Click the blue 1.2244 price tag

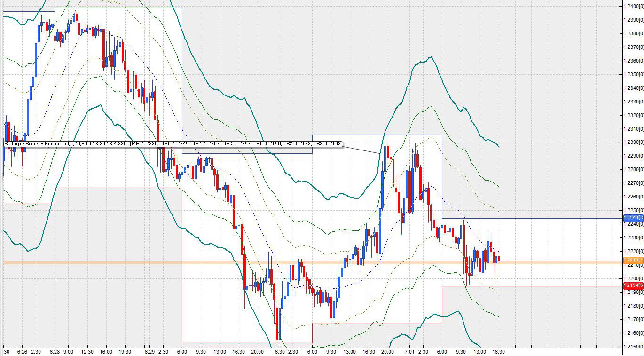633,218
